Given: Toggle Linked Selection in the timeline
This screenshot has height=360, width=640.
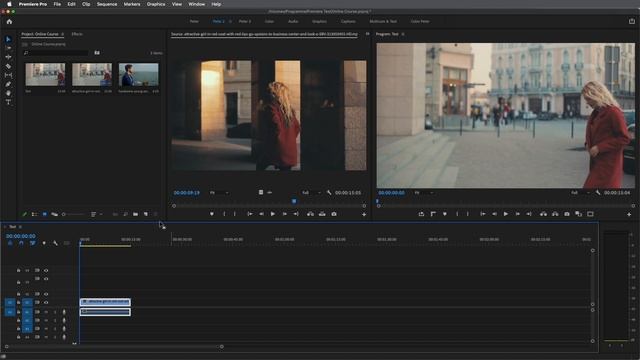Looking at the screenshot, I should point(33,243).
